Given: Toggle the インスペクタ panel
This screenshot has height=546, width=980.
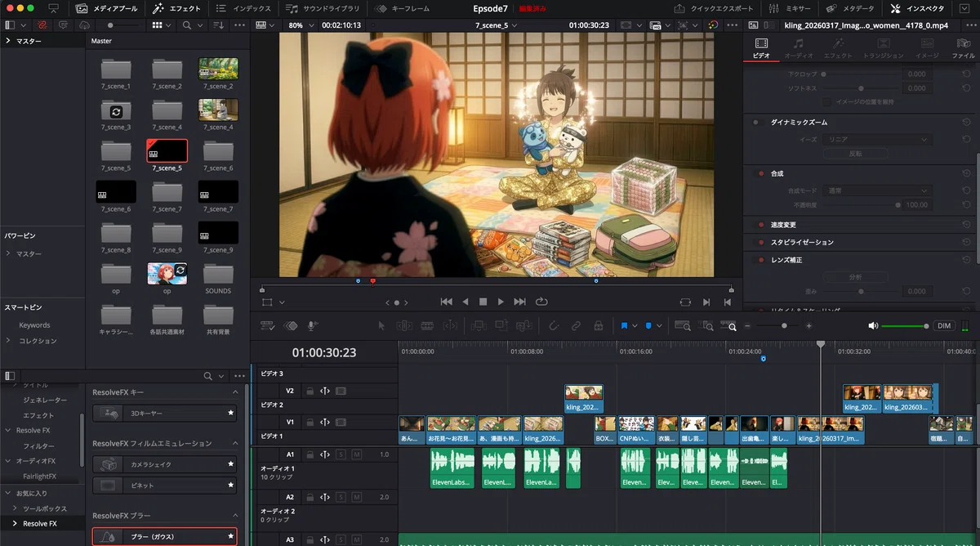Looking at the screenshot, I should 919,8.
